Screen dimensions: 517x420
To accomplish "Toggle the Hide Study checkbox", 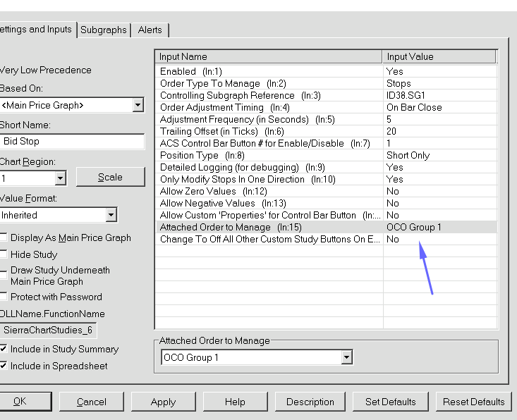I will pos(4,254).
